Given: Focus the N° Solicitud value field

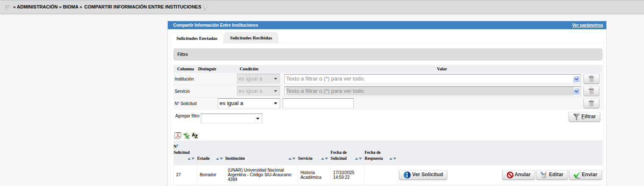Looking at the screenshot, I should [x=318, y=103].
